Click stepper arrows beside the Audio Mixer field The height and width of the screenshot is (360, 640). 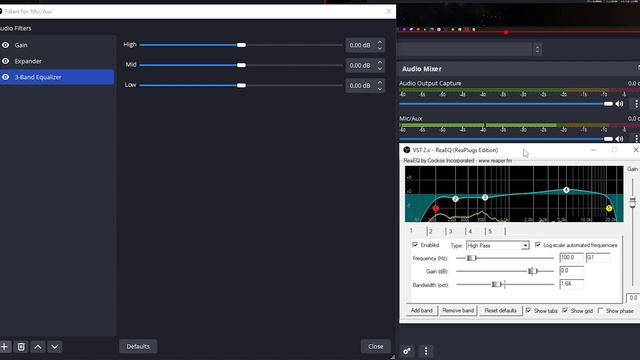(x=537, y=49)
